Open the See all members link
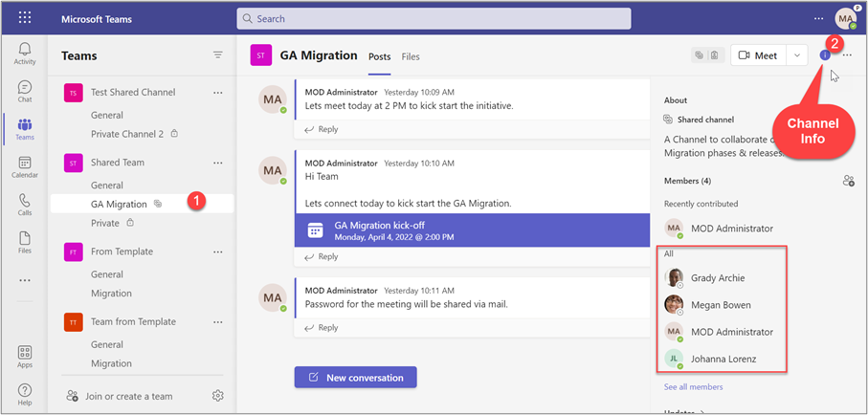Image resolution: width=868 pixels, height=415 pixels. (x=693, y=387)
